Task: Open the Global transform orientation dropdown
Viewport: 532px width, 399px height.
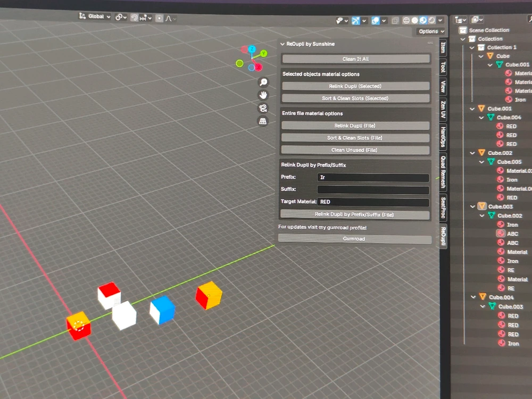Action: click(x=95, y=16)
